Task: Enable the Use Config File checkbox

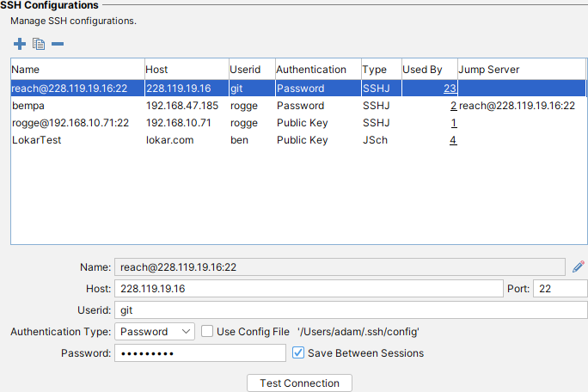Action: 207,331
